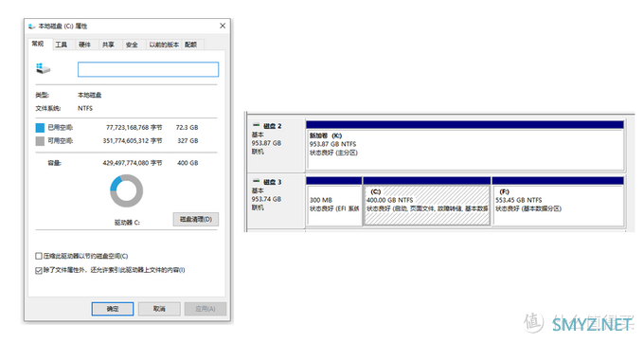Click the blue used-space color swatch

(40, 128)
